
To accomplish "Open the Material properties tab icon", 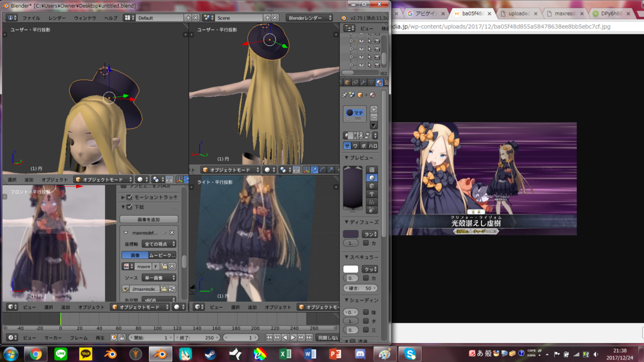I will coord(379,82).
